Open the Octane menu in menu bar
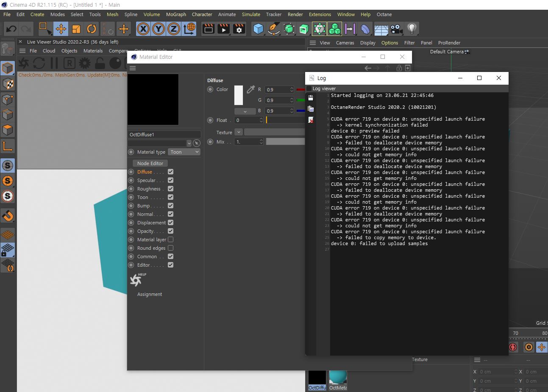The width and height of the screenshot is (548, 392). (384, 14)
